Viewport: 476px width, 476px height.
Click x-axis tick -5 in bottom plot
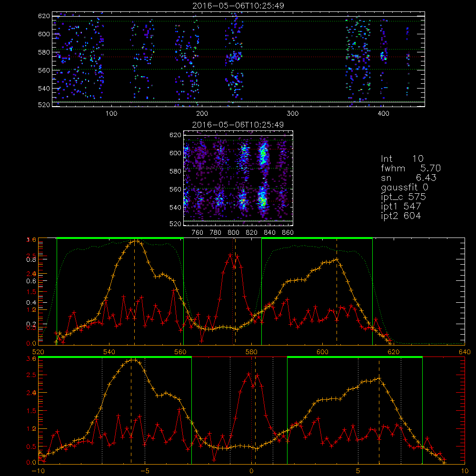(x=145, y=471)
